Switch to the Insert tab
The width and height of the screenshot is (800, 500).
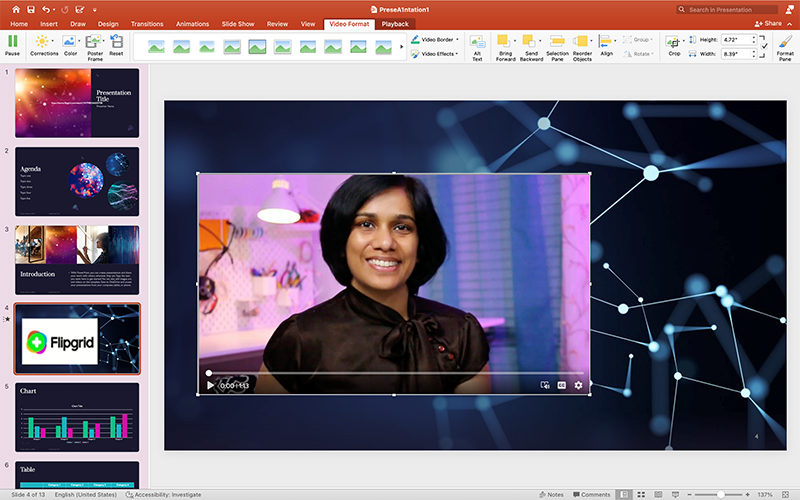pos(49,24)
